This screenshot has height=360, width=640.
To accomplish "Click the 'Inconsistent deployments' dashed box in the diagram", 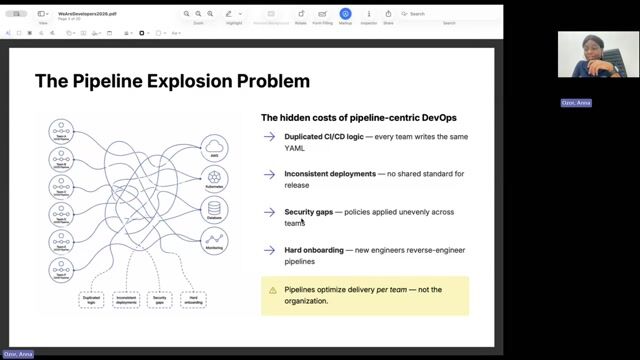I will 126,300.
